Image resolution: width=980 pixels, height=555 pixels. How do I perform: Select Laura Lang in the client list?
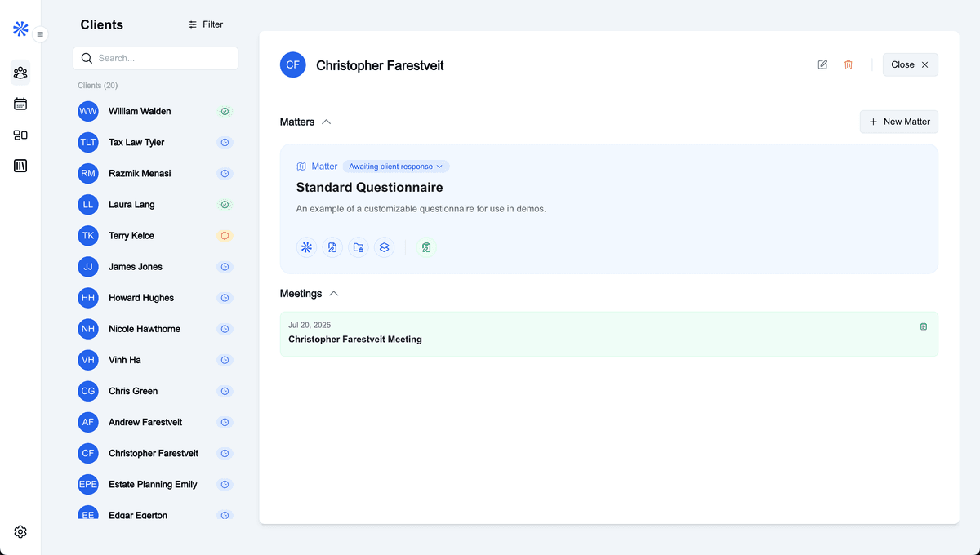pos(131,205)
